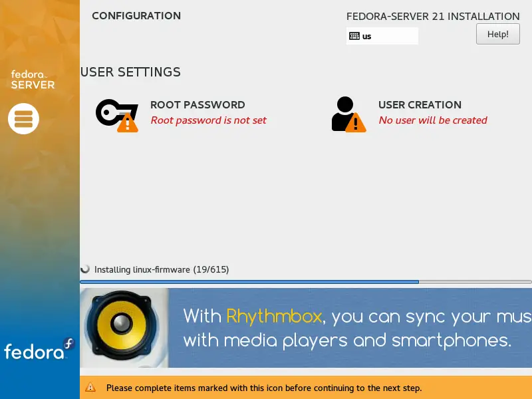The height and width of the screenshot is (399, 532).
Task: Click the Rhythmbox speaker image
Action: 124,328
